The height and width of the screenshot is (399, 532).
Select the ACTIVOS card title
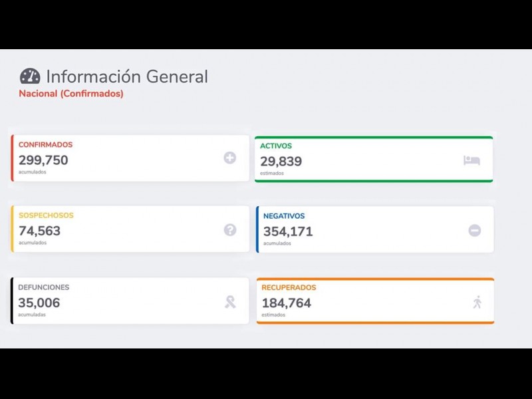pos(276,146)
